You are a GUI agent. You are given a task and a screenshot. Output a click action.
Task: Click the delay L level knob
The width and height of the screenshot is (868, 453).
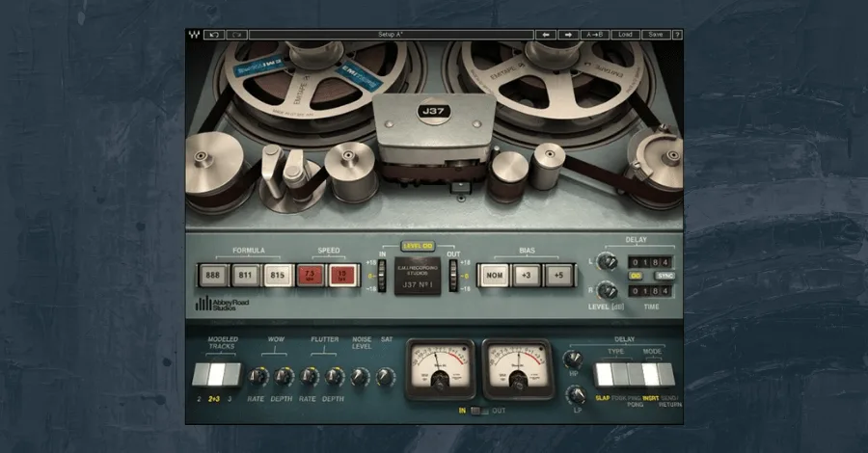pos(608,261)
